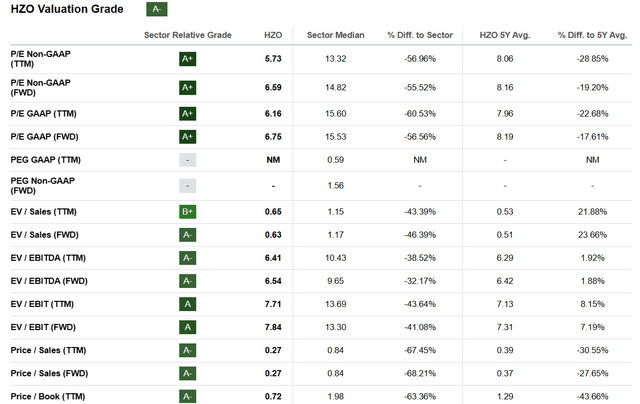Click sector median value 0.59
Image resolution: width=640 pixels, height=404 pixels.
tap(336, 160)
